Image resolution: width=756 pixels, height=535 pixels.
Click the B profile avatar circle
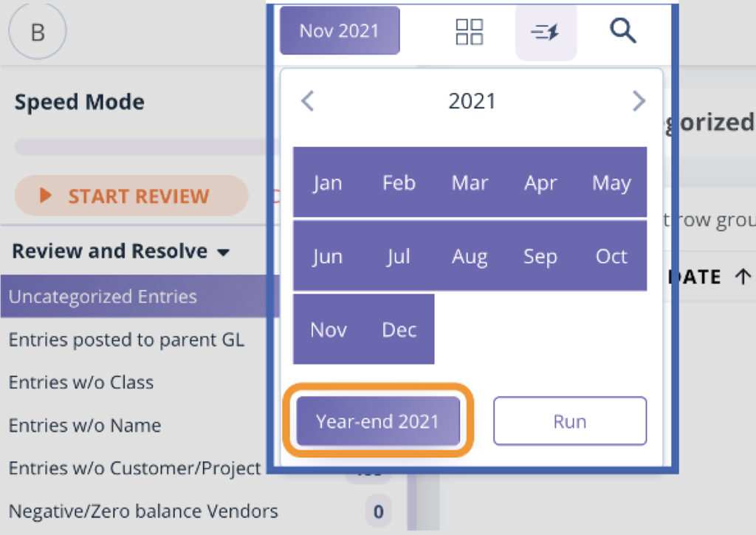(x=38, y=31)
